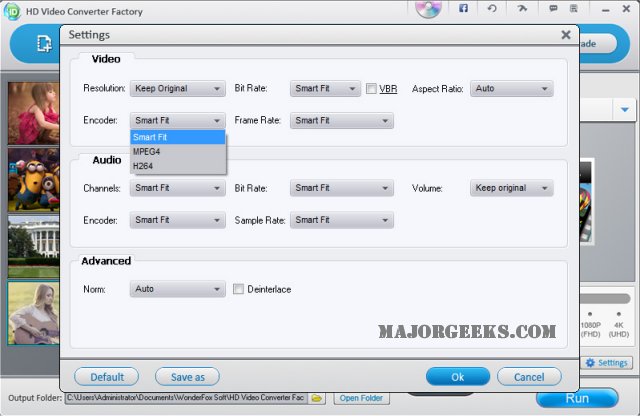This screenshot has width=640, height=416.
Task: Select Smart Fit in encoder list
Action: [178, 137]
